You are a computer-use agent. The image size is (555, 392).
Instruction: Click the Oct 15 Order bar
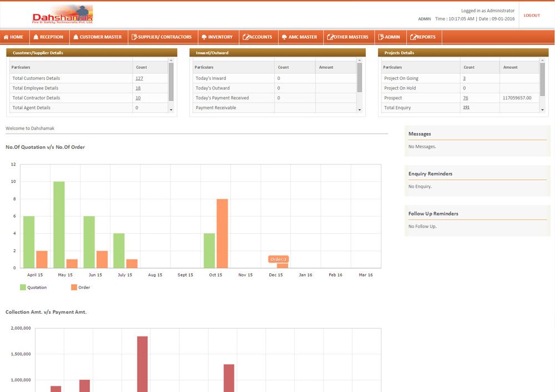(x=223, y=233)
